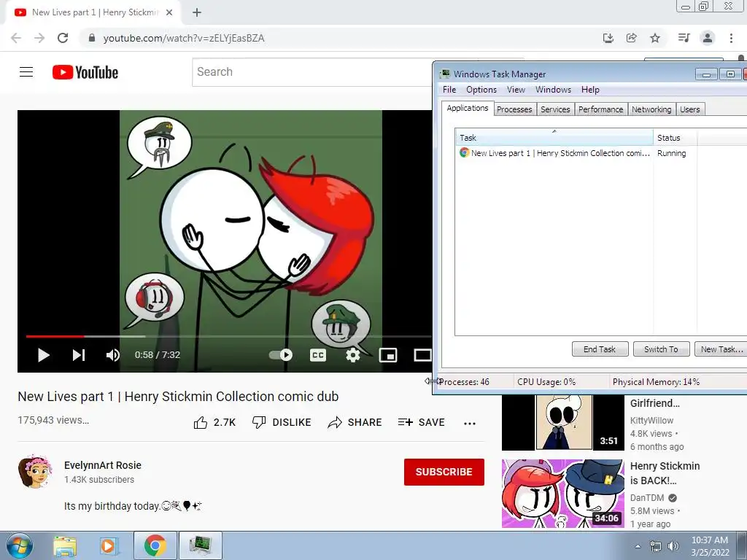The width and height of the screenshot is (747, 560).
Task: Switch to the Users tab
Action: [x=690, y=109]
